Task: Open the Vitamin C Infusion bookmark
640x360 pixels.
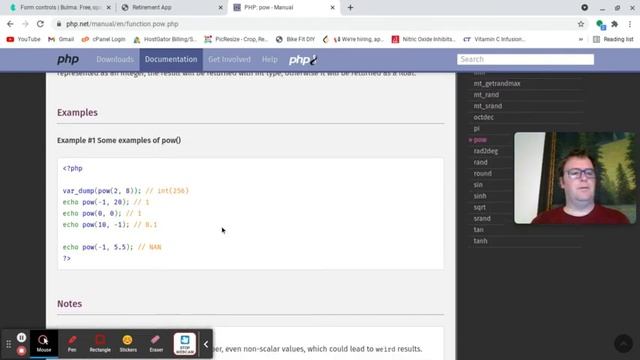Action: (494, 39)
